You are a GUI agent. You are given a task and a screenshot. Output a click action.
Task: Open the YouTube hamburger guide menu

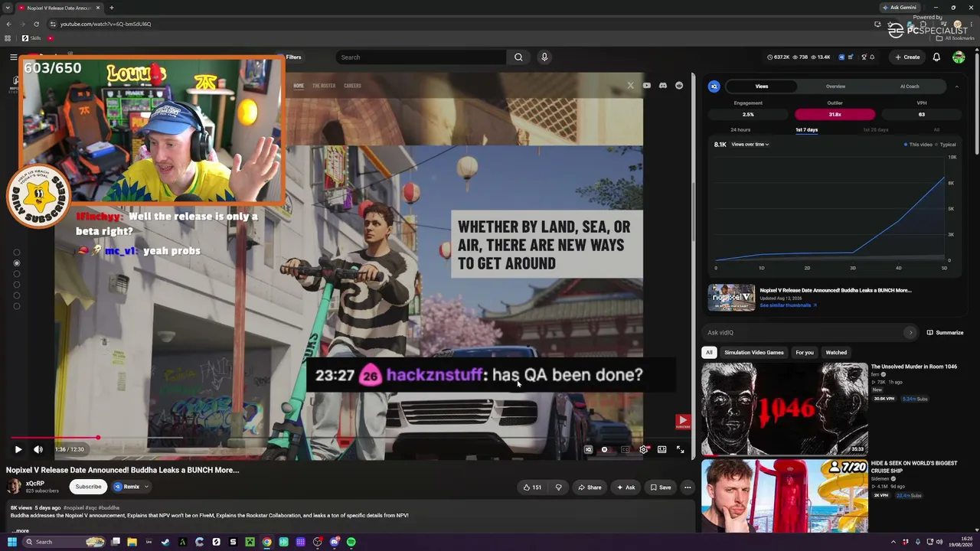tap(13, 57)
